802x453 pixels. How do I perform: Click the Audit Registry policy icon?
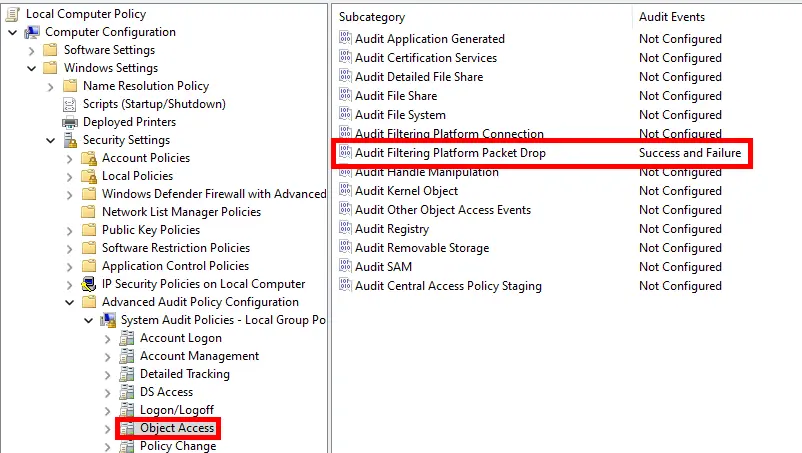[x=345, y=228]
